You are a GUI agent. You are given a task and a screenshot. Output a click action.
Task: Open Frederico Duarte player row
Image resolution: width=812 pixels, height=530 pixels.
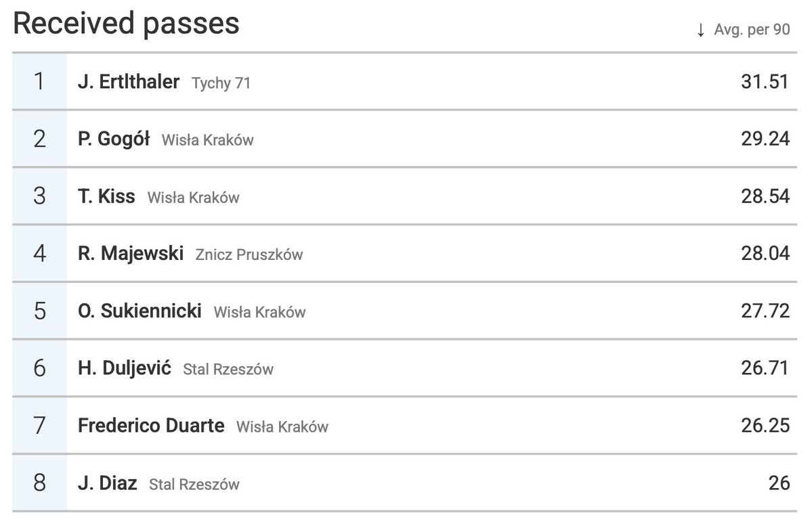pos(404,426)
